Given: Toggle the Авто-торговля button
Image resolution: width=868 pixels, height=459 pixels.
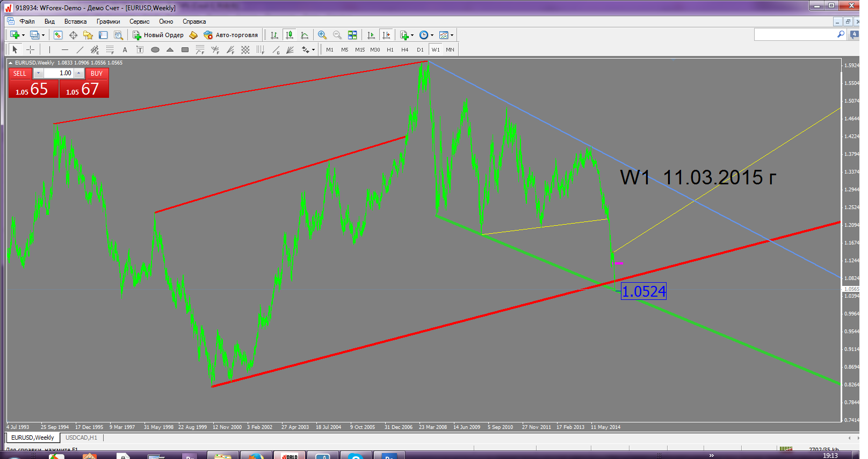Looking at the screenshot, I should [231, 35].
